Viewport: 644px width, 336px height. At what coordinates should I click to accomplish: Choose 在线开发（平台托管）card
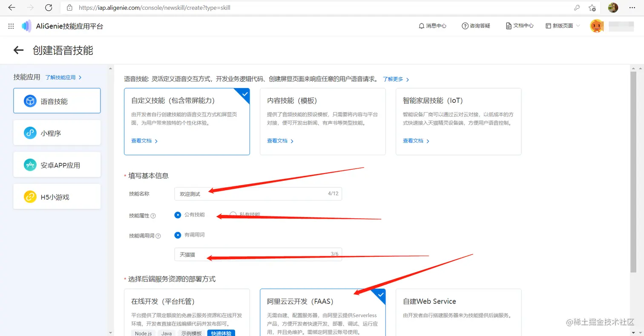(x=187, y=313)
